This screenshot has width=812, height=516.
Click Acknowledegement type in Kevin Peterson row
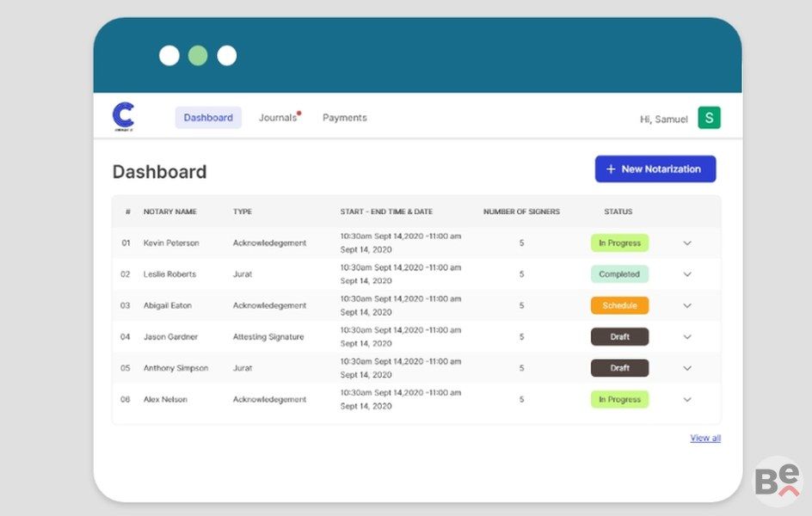click(x=269, y=243)
